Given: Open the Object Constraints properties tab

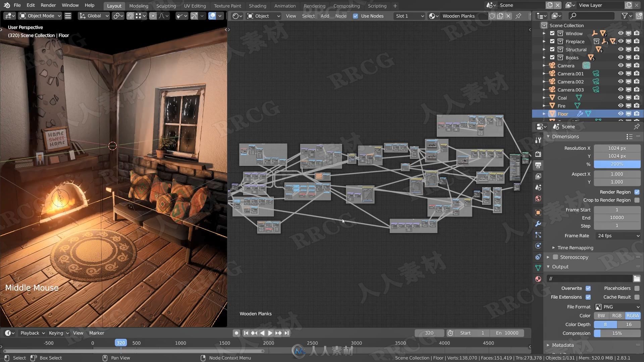Looking at the screenshot, I should point(538,257).
